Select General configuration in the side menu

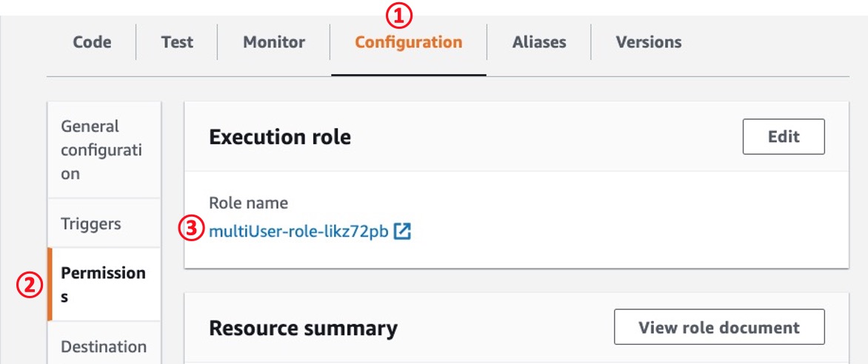click(x=104, y=150)
